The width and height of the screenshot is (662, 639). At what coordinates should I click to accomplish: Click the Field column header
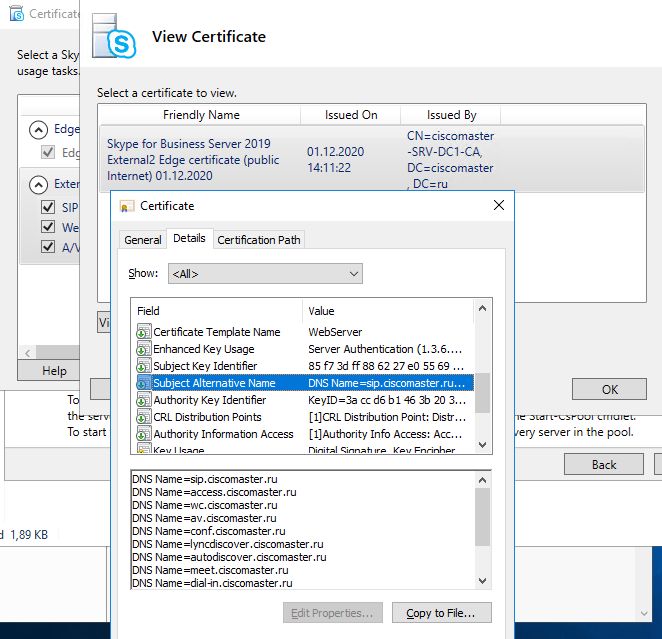(218, 311)
